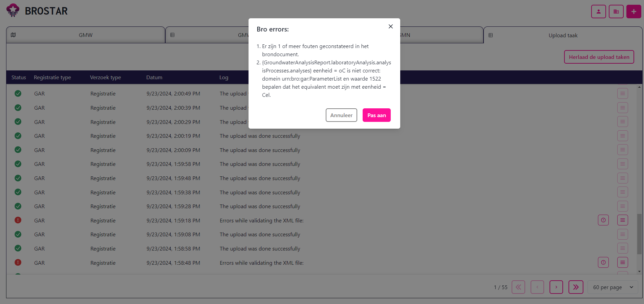Click upload success text at 1:59:08 PM

(260, 235)
